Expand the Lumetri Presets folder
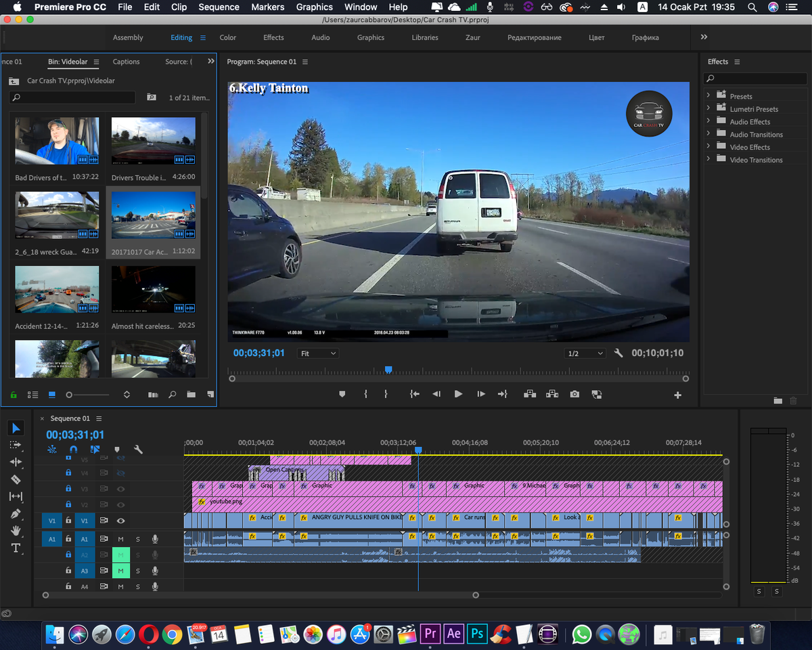 point(708,108)
